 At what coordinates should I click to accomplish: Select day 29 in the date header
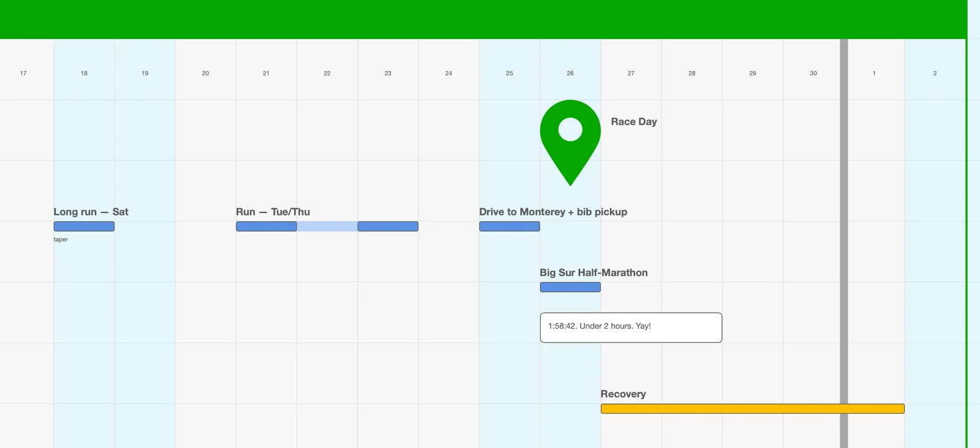tap(753, 73)
